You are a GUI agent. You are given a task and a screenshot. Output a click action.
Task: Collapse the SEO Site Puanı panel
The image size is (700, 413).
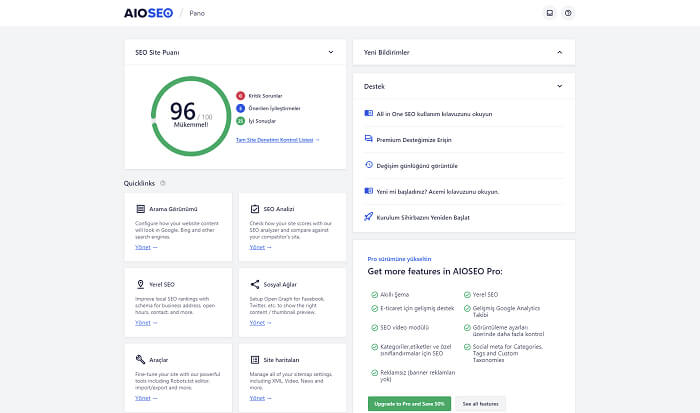point(331,52)
